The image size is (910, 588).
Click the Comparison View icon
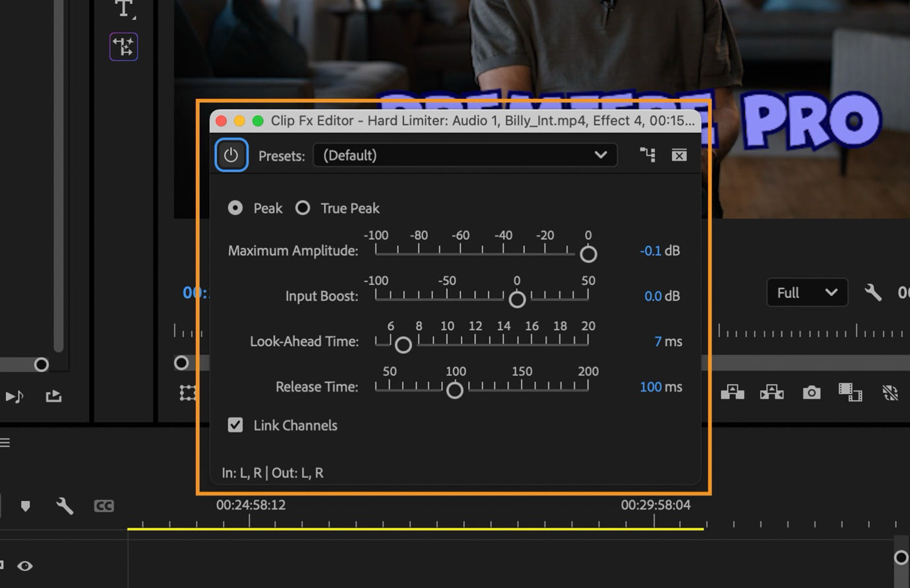851,394
